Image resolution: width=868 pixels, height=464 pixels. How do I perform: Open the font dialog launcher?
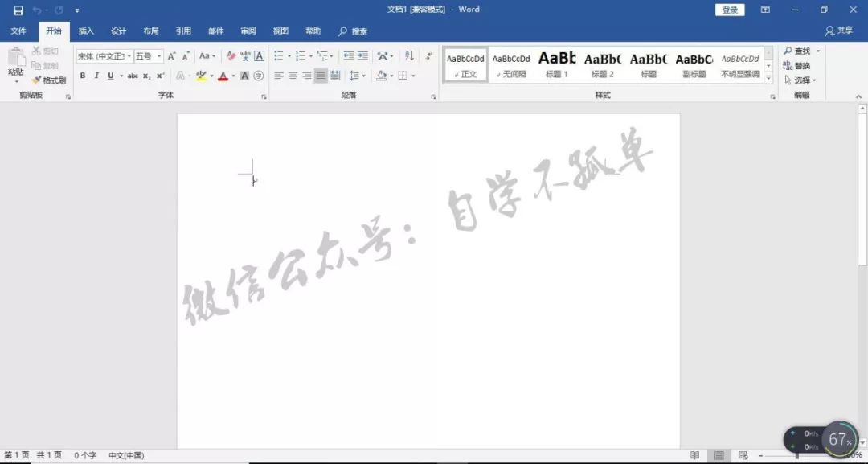point(264,96)
